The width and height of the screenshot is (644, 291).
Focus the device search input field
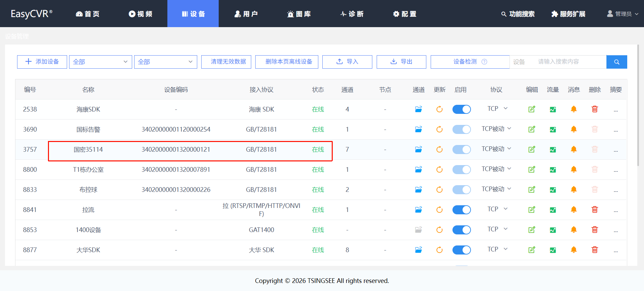click(570, 62)
